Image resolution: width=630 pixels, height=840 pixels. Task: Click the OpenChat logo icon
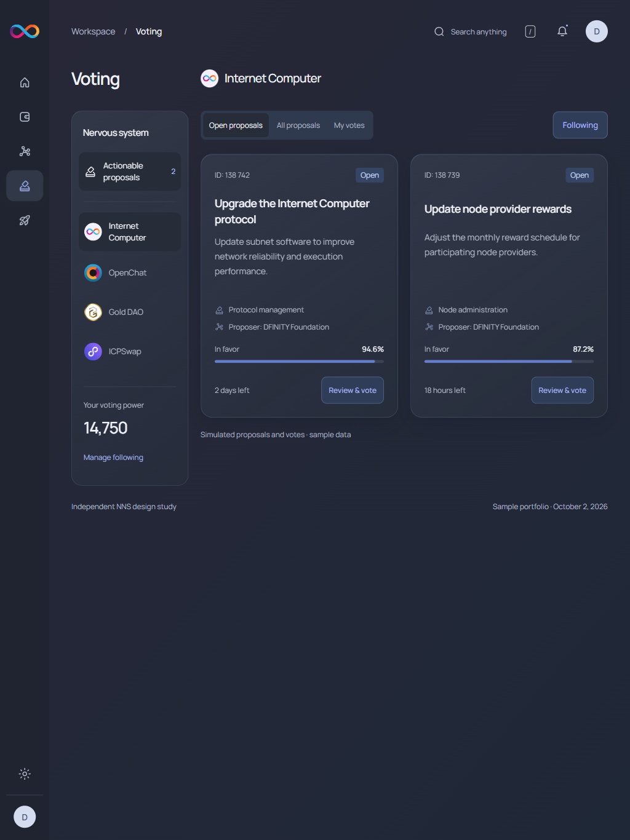click(x=93, y=272)
